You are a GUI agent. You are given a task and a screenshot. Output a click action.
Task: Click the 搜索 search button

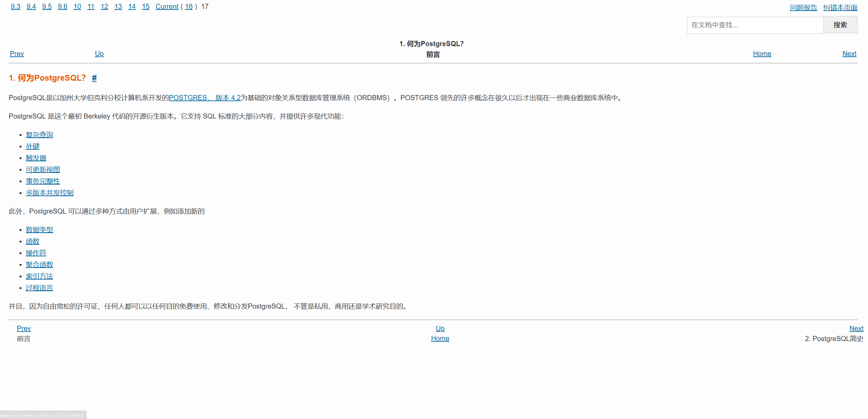click(840, 25)
